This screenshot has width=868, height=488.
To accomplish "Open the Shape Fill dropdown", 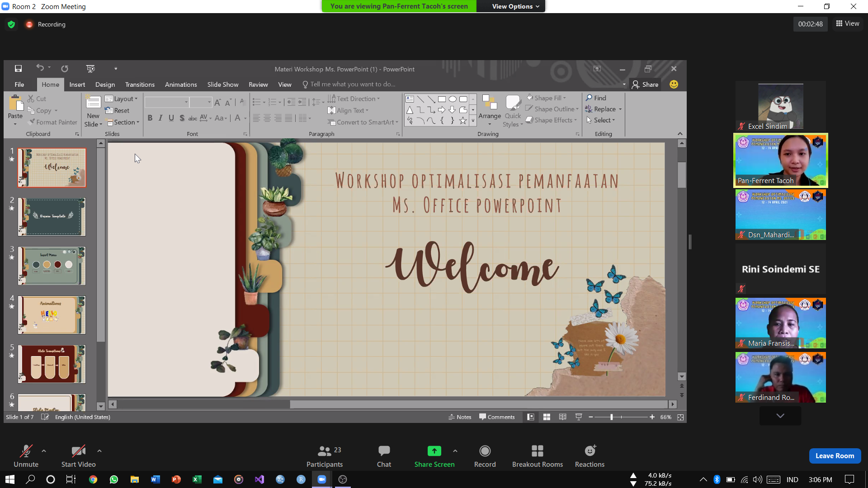I will (x=546, y=98).
